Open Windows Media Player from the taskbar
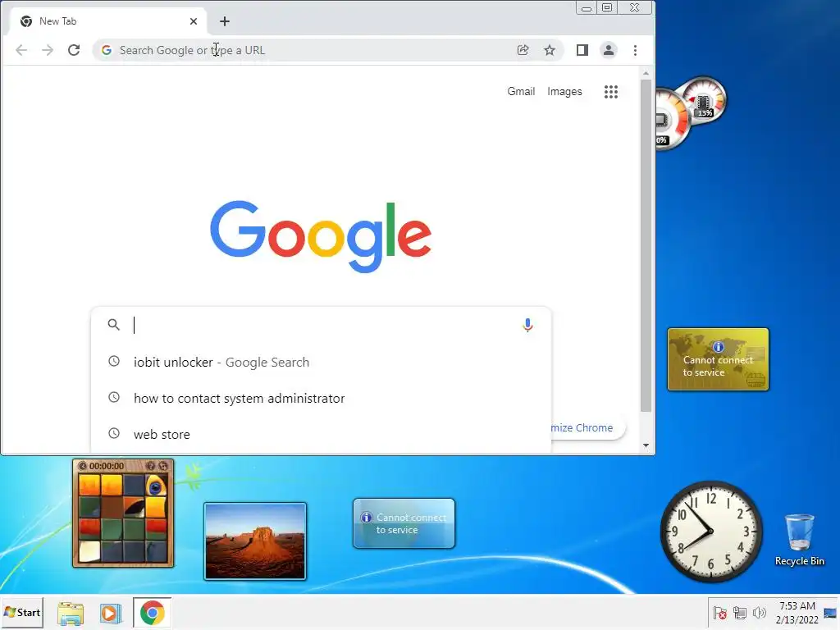The image size is (840, 630). pyautogui.click(x=111, y=613)
